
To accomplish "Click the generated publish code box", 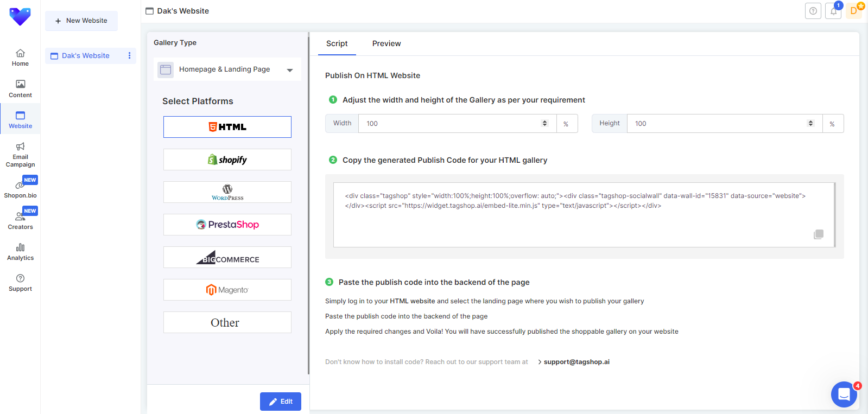I will point(584,215).
